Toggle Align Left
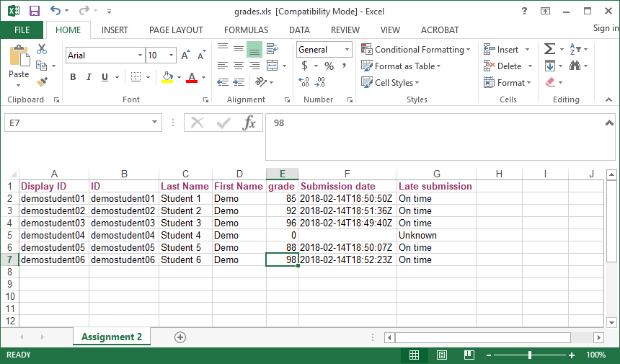The image size is (620, 364). tap(223, 66)
